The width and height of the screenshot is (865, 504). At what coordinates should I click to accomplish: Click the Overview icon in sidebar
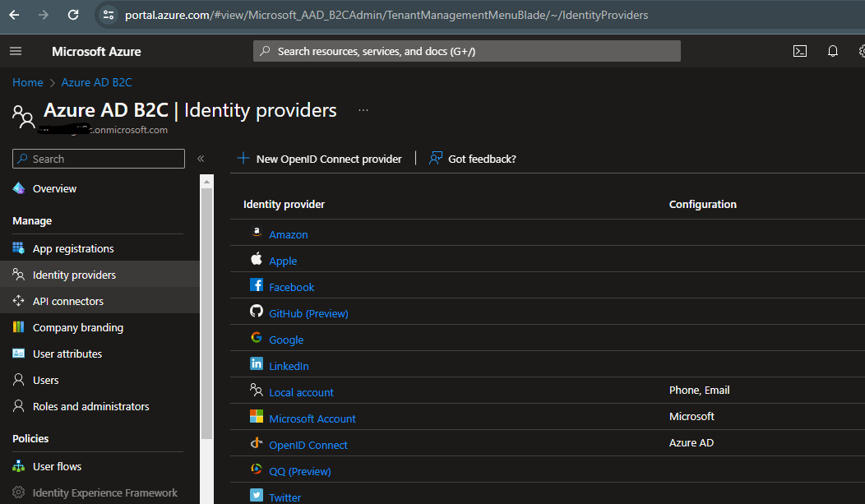(x=19, y=188)
